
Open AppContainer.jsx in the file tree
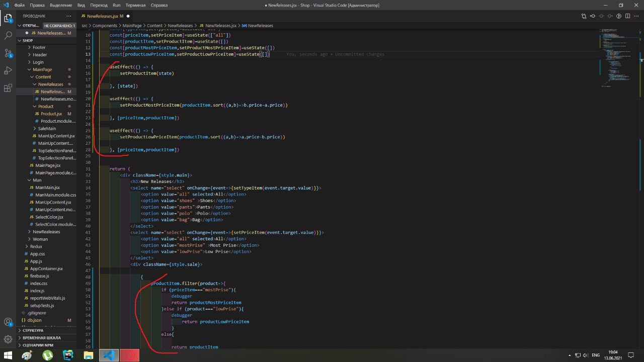point(46,268)
